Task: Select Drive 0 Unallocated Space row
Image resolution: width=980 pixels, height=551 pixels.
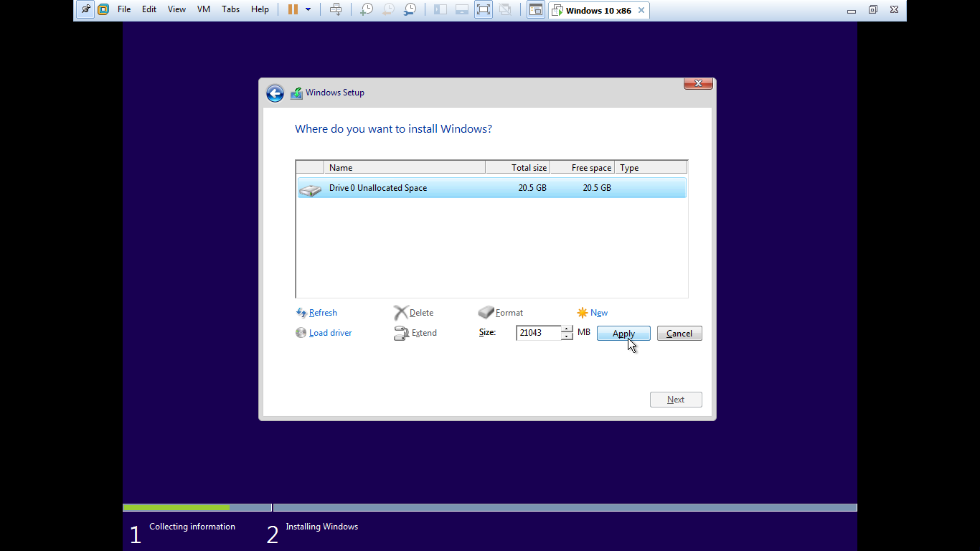Action: 491,188
